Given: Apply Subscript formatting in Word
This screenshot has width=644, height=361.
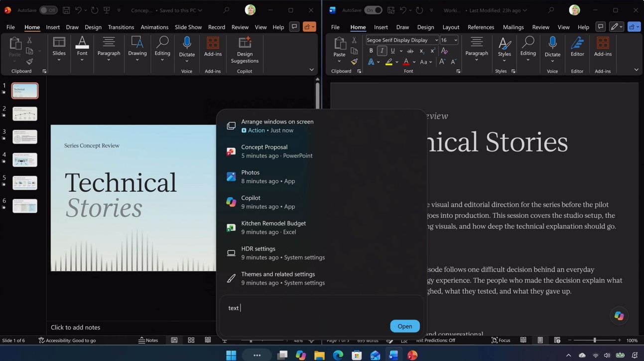Looking at the screenshot, I should (x=422, y=51).
